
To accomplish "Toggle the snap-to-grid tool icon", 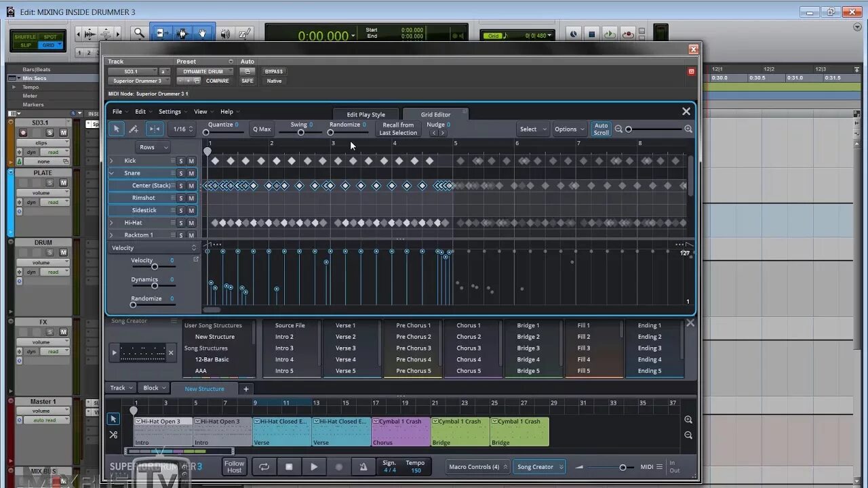I will coord(155,129).
